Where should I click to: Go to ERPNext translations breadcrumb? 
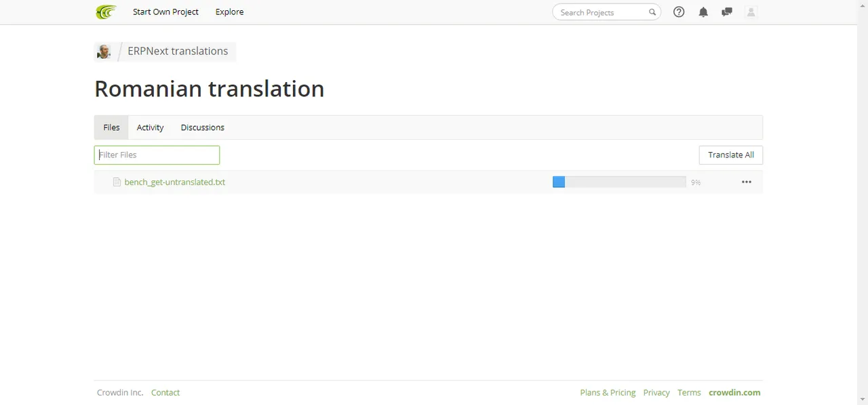(178, 51)
